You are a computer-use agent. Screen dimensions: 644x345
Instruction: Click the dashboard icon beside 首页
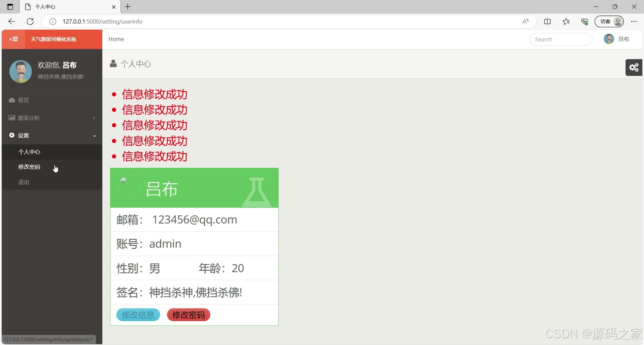coord(12,100)
